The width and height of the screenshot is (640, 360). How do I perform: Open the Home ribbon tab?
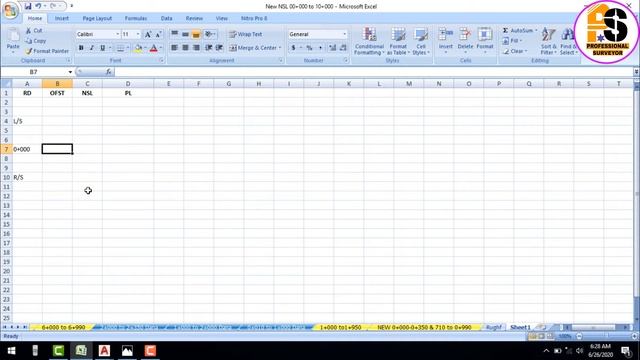tap(35, 18)
